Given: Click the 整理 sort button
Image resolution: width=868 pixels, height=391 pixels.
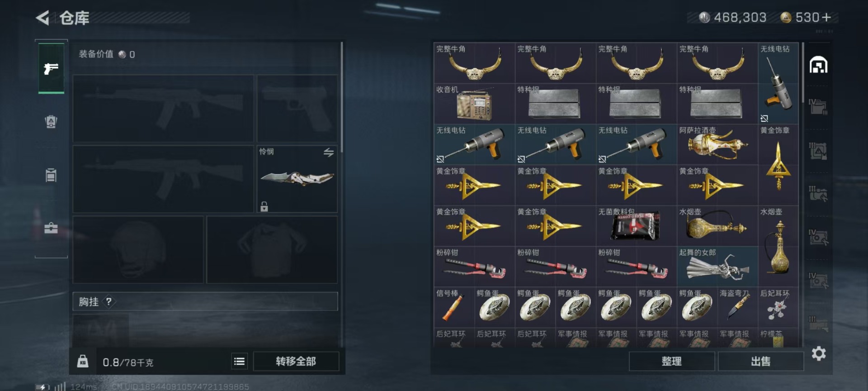Looking at the screenshot, I should tap(671, 361).
